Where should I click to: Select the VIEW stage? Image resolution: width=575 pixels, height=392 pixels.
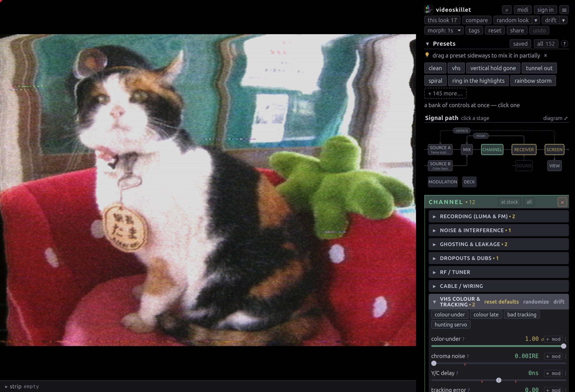554,166
